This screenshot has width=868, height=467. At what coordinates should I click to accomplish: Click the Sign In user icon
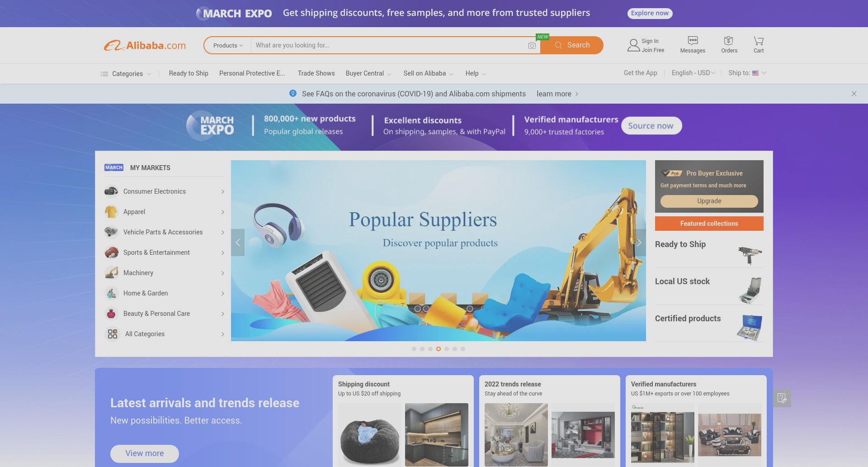[633, 45]
